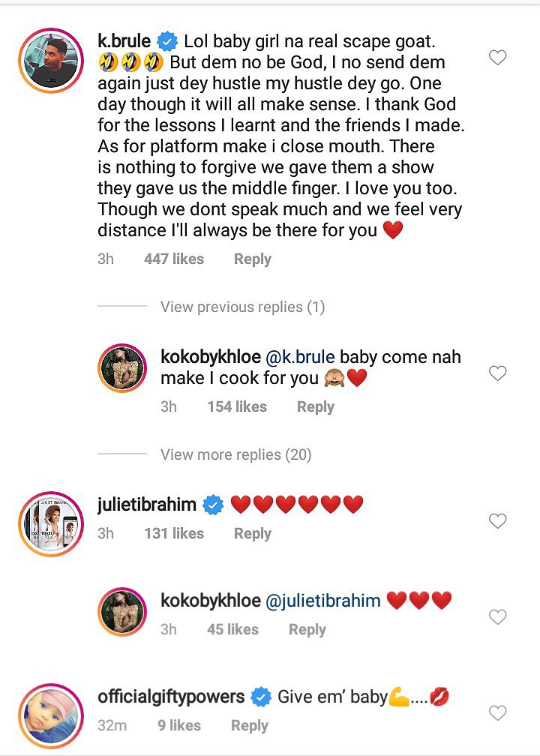Open officialgiftypowers' profile avatar
The width and height of the screenshot is (540, 756).
click(50, 716)
